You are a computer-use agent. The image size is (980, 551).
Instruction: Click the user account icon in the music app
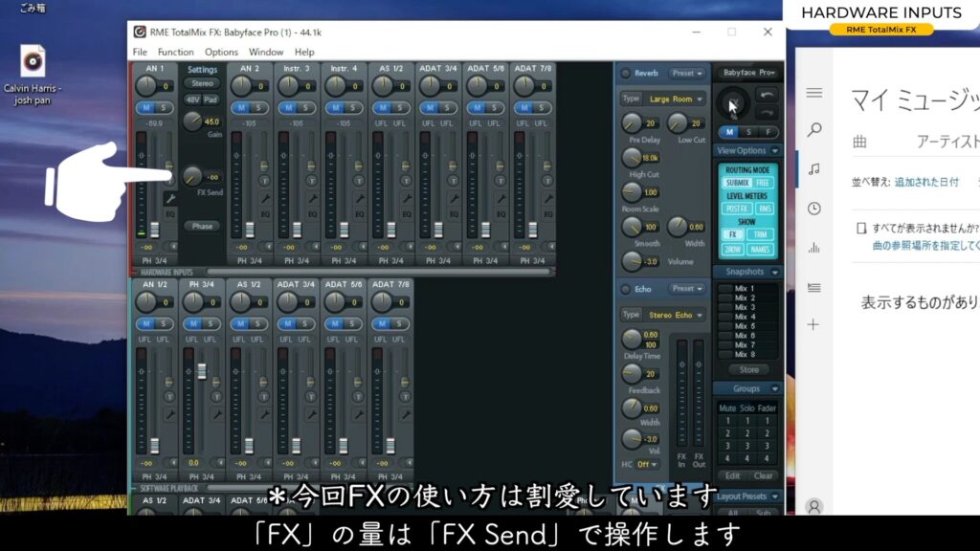(813, 507)
